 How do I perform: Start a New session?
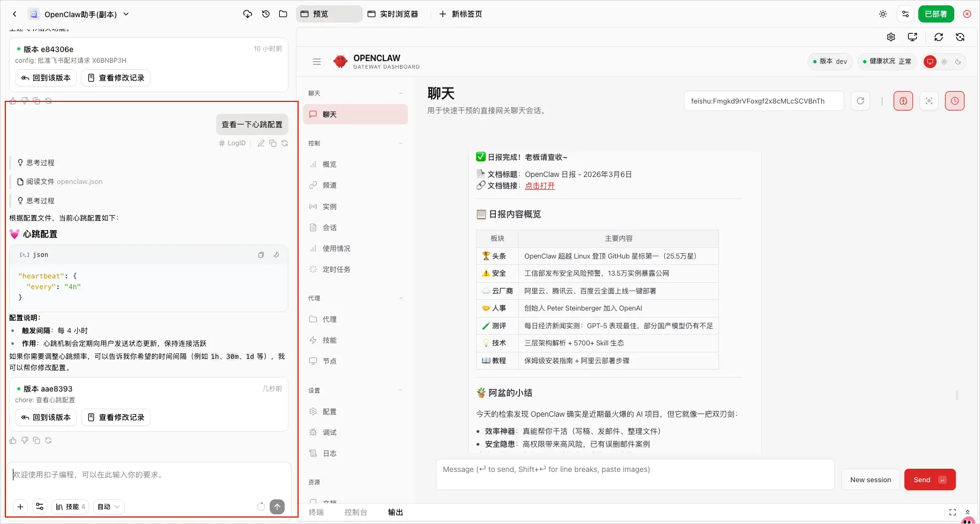(x=871, y=479)
